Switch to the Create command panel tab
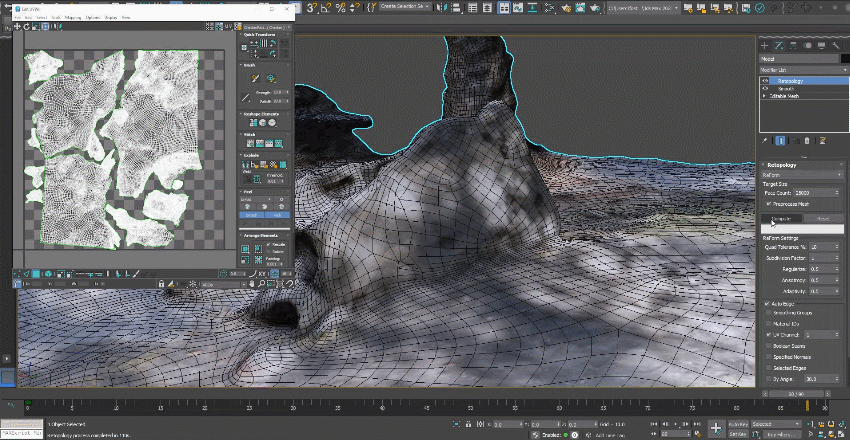This screenshot has height=440, width=850. [764, 46]
